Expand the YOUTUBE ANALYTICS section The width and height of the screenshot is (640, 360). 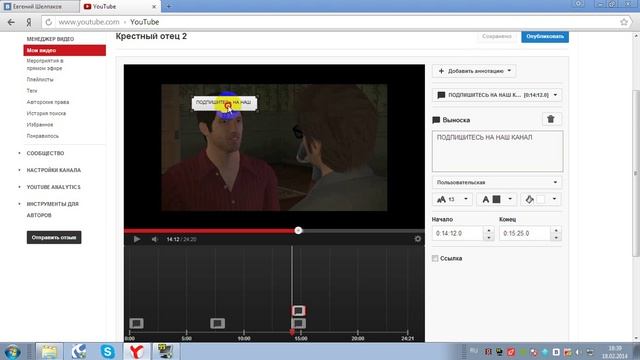point(53,187)
